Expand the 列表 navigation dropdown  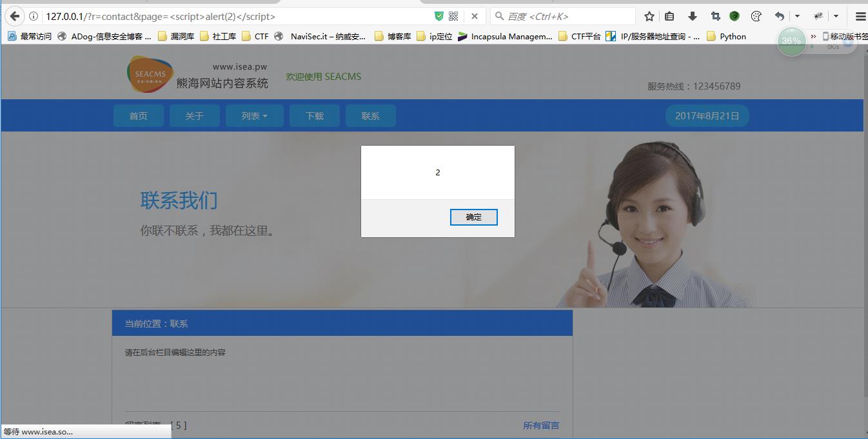(254, 116)
